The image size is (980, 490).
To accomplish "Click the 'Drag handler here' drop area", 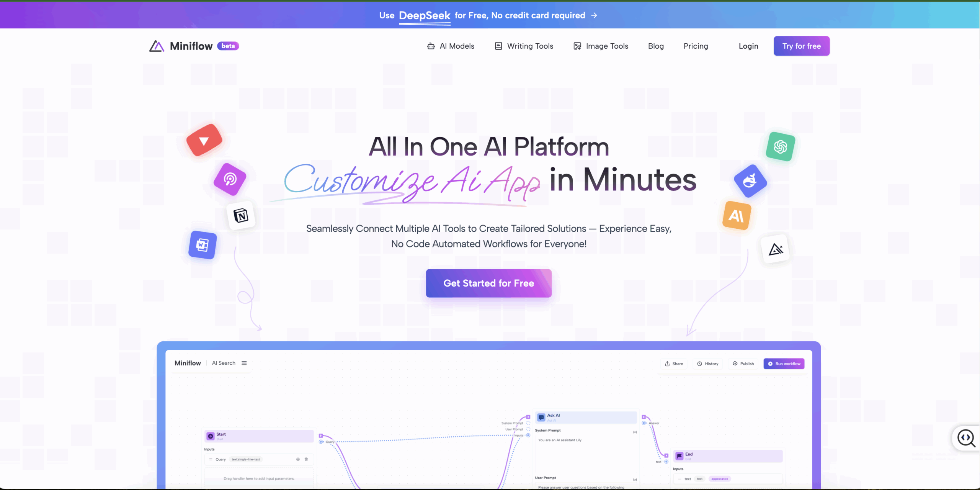I will click(259, 479).
